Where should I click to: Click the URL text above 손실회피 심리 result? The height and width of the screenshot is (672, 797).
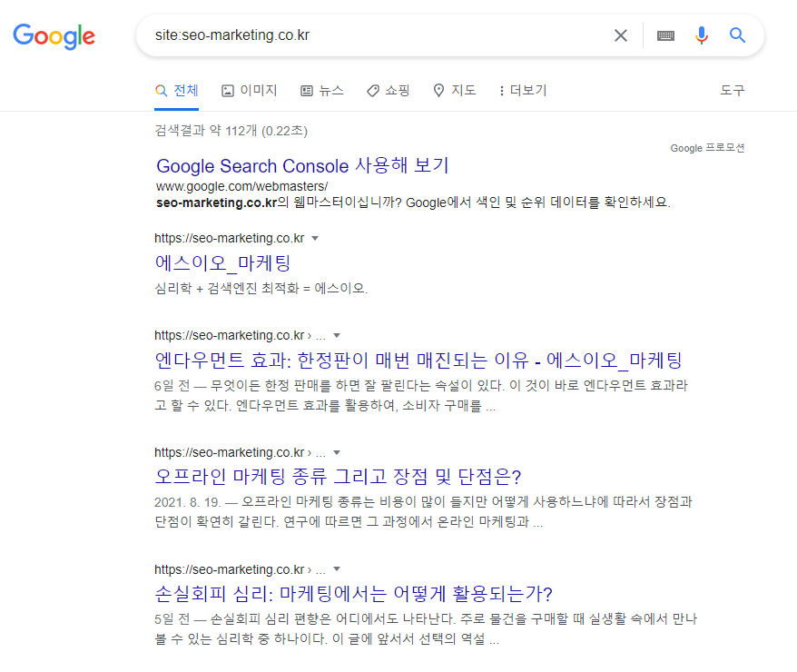click(x=240, y=569)
